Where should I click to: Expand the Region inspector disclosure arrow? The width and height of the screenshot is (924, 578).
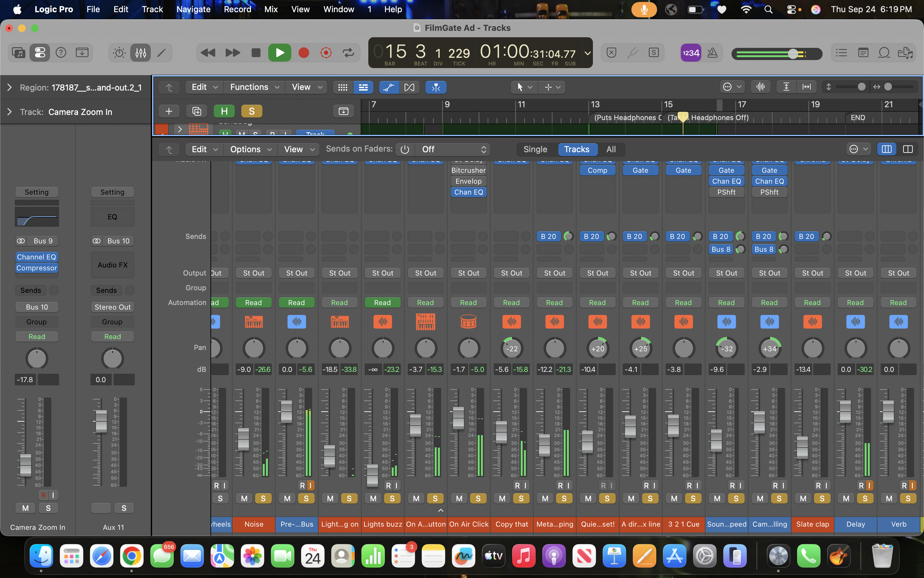click(x=10, y=88)
